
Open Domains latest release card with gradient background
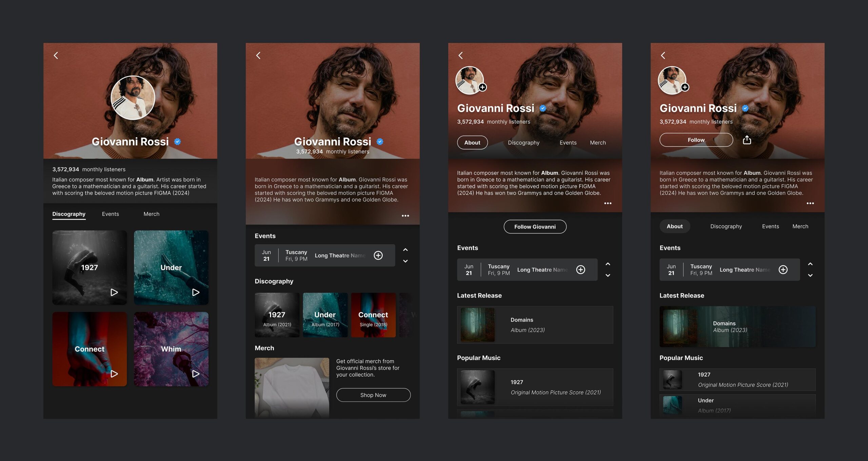737,327
